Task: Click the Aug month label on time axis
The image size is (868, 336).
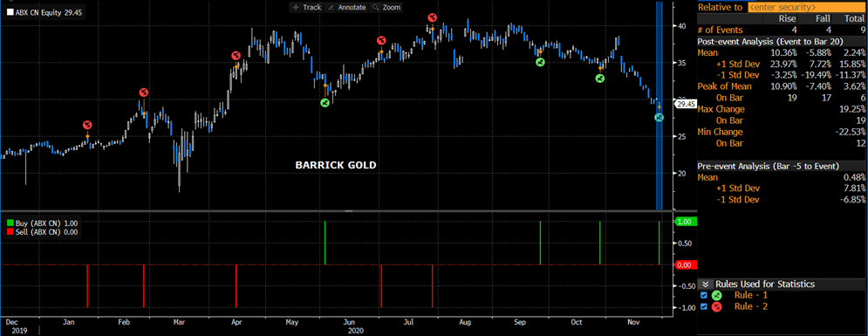Action: coord(465,322)
